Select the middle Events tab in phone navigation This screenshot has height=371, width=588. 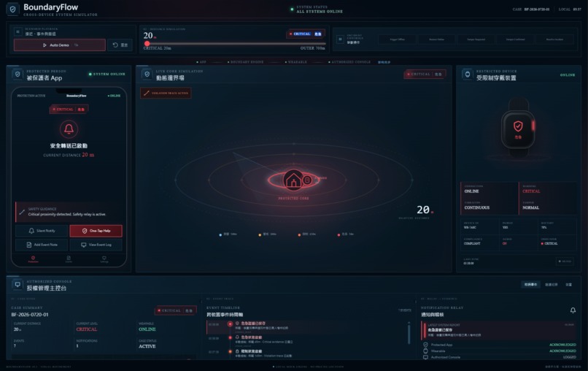[69, 259]
